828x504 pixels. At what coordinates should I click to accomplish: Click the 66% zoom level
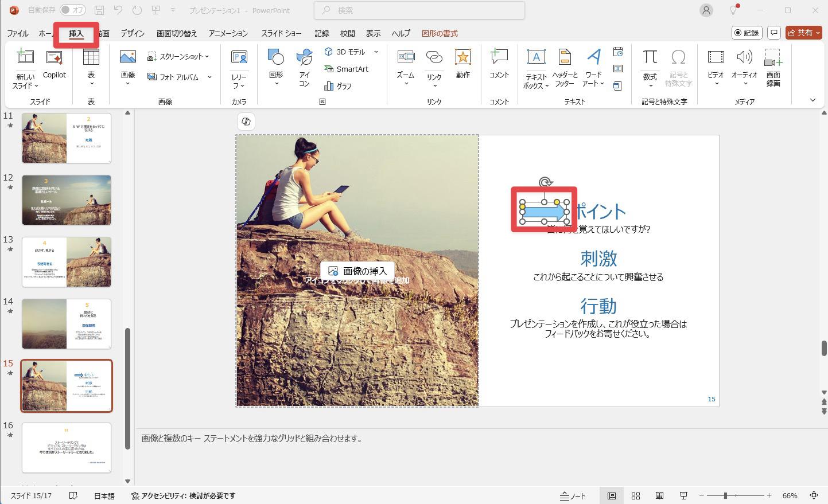[x=790, y=495]
